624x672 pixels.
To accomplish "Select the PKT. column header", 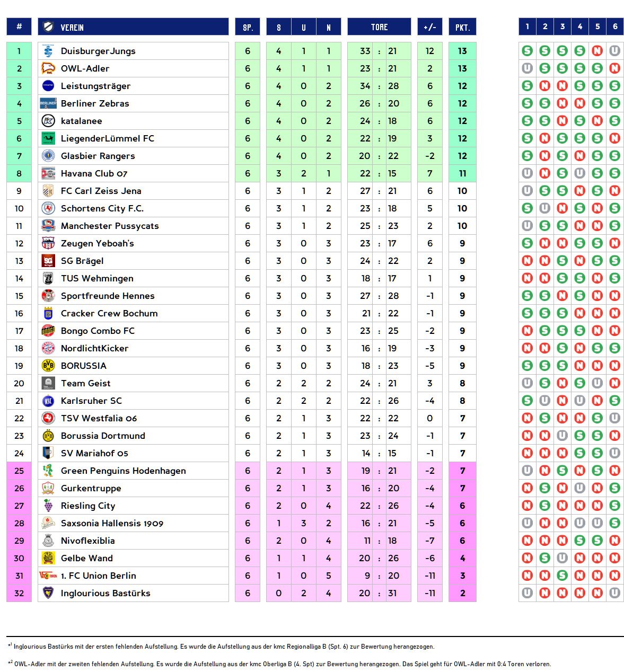I will (x=462, y=27).
